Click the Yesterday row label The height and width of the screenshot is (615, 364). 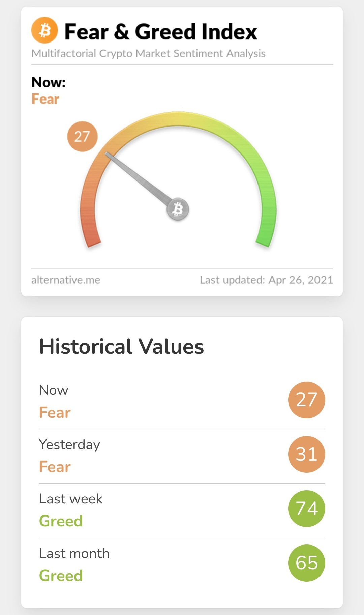point(69,445)
